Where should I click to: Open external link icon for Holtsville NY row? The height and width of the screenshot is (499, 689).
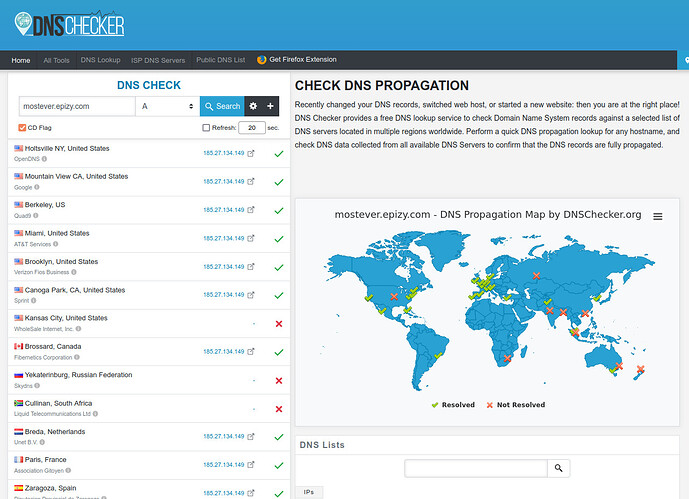click(250, 153)
